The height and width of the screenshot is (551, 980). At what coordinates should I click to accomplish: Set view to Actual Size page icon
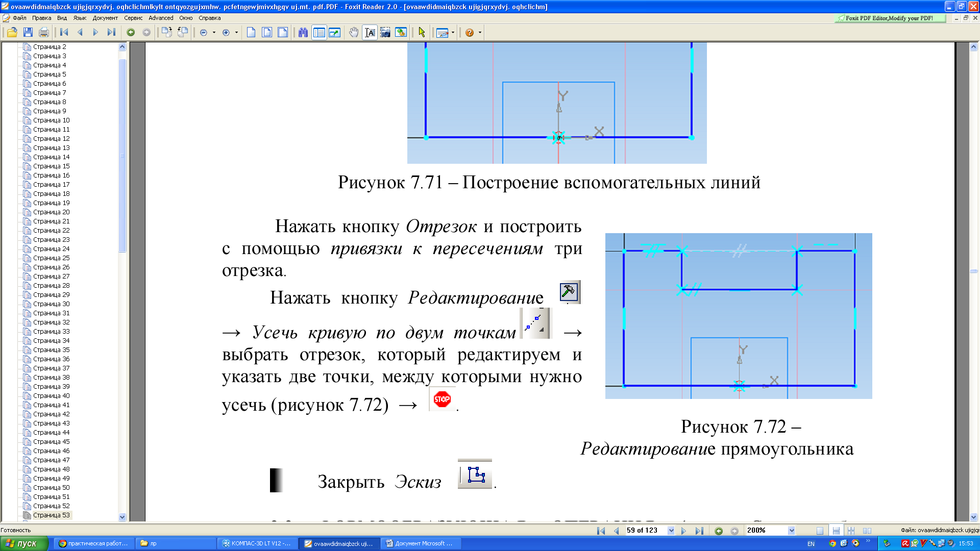[251, 32]
